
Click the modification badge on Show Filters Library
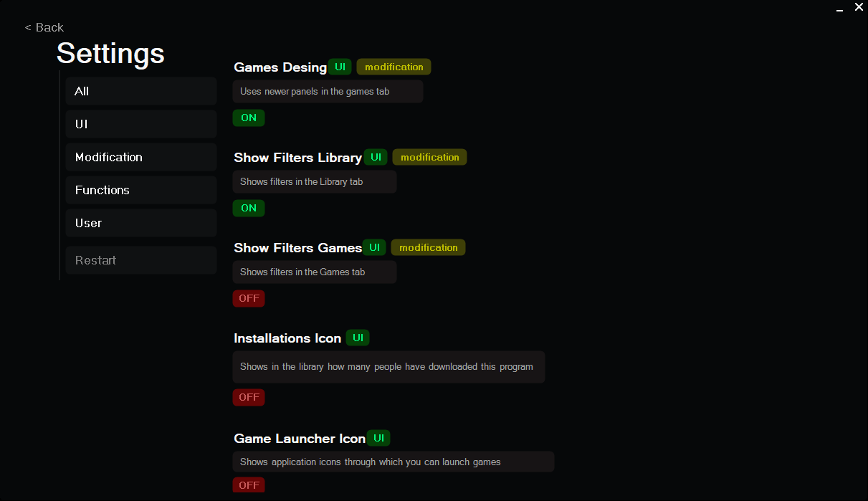(x=429, y=156)
